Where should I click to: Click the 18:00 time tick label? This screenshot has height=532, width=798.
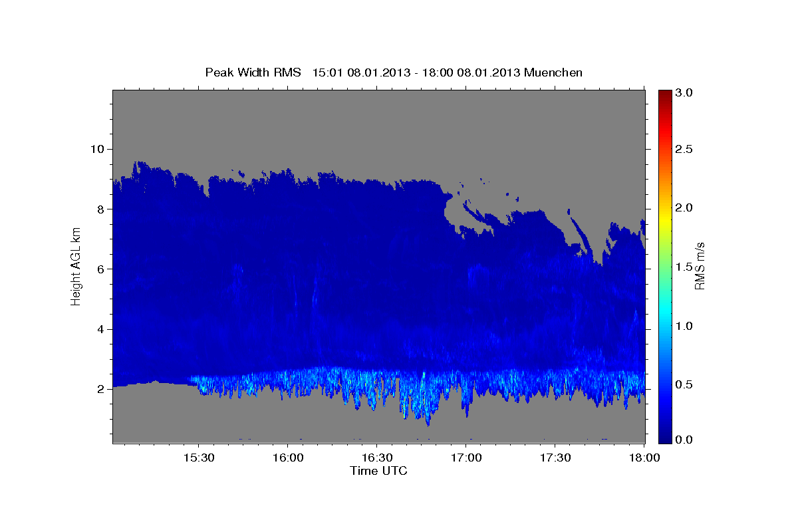645,458
